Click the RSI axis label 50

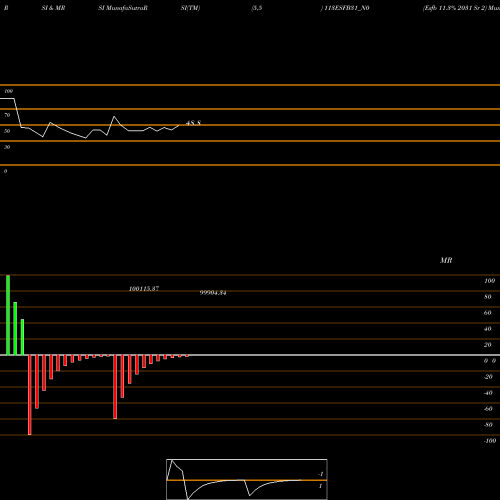point(7,131)
